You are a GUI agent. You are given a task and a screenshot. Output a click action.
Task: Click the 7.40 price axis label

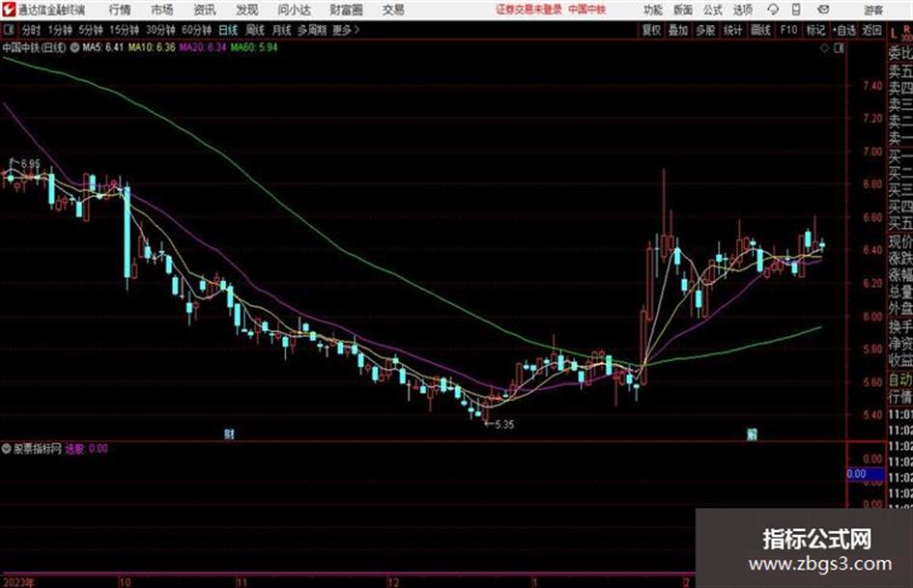pos(872,86)
